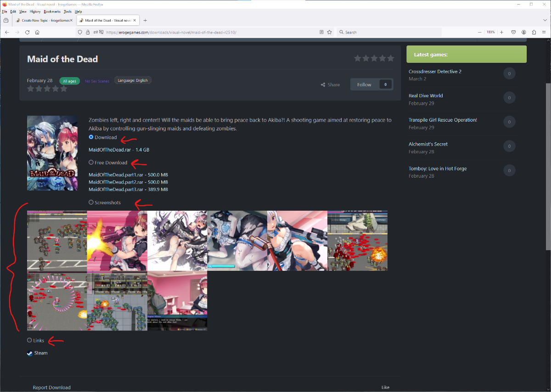Bookmark this page with the star icon

point(329,32)
